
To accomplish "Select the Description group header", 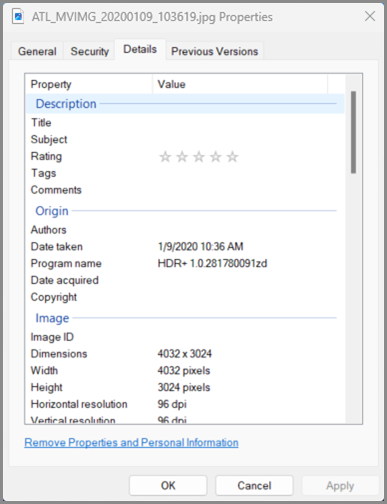I will [x=185, y=104].
